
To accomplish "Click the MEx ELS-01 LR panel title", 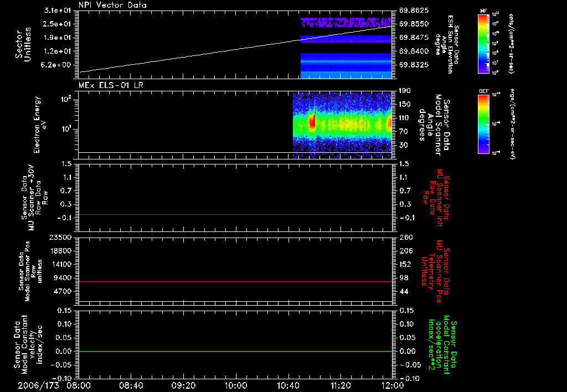I will [x=111, y=85].
